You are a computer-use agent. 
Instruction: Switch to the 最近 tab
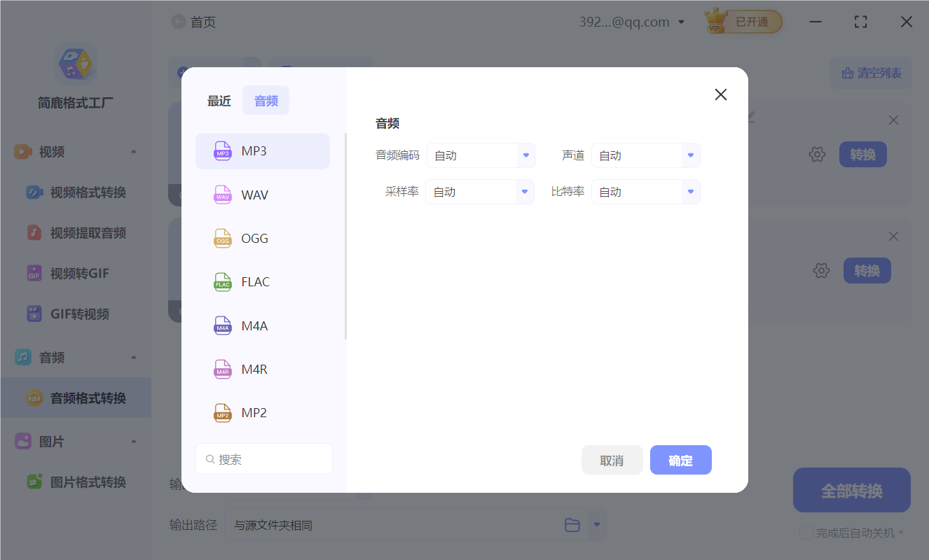[219, 100]
